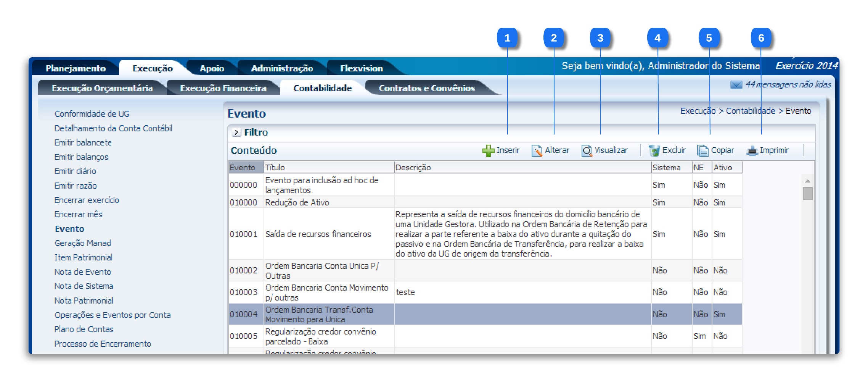This screenshot has width=868, height=383.
Task: Click the Visualizar magnifier icon
Action: tap(587, 151)
